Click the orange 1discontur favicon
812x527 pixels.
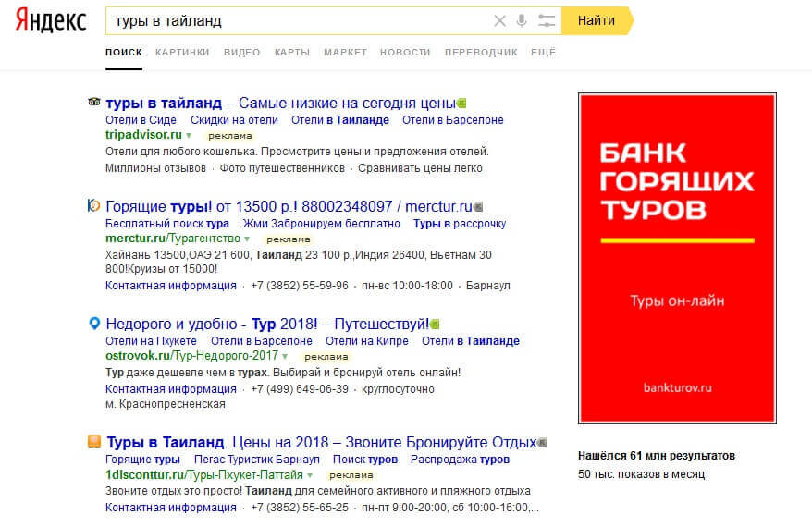[94, 442]
